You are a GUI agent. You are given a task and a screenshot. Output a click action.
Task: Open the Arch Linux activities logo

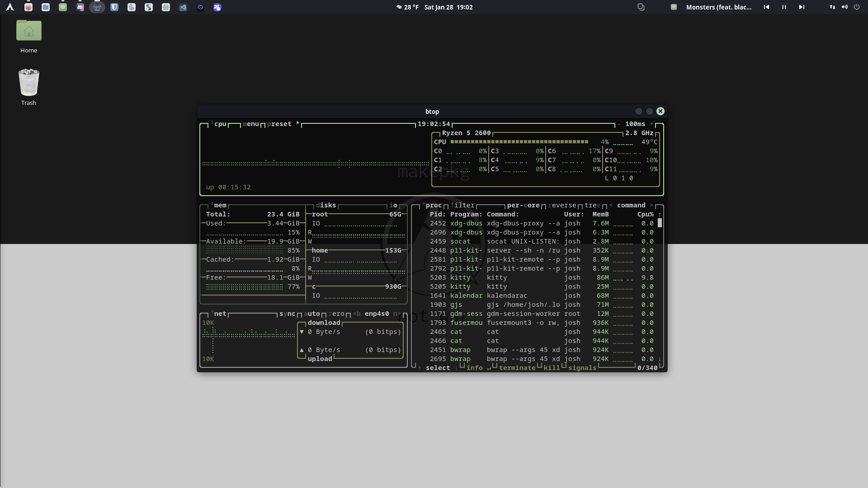tap(10, 7)
